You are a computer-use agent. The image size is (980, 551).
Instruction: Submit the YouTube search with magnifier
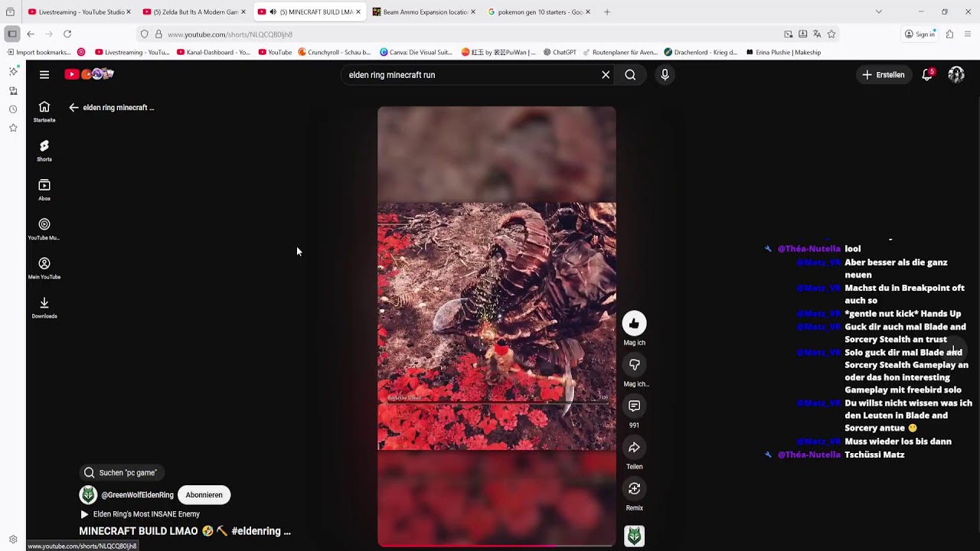630,75
